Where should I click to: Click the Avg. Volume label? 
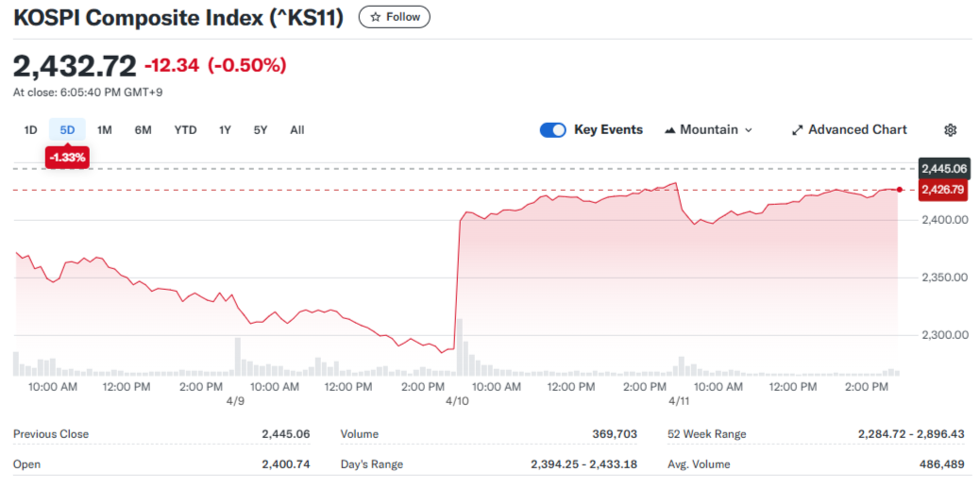699,464
